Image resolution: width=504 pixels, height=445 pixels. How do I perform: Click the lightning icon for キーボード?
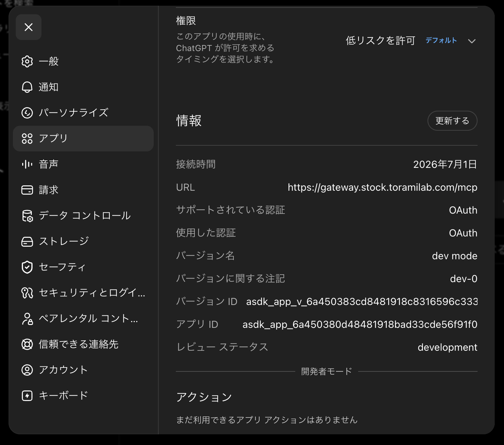(x=27, y=396)
